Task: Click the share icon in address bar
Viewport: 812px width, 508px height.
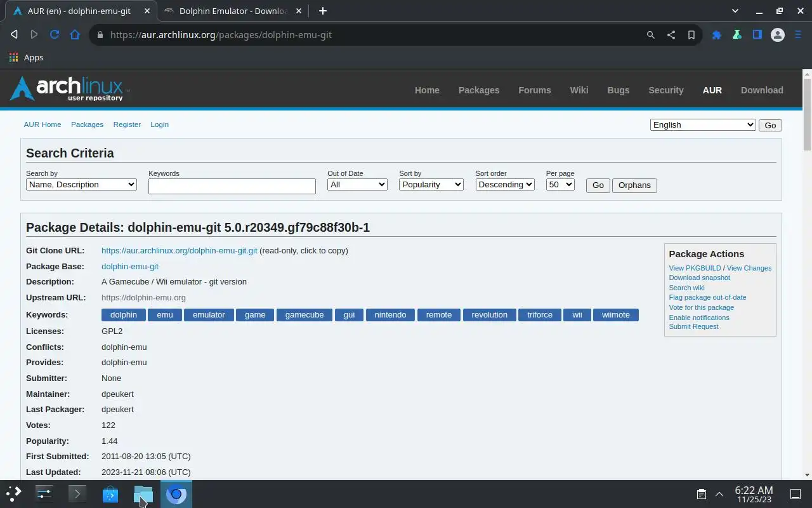Action: [x=671, y=35]
